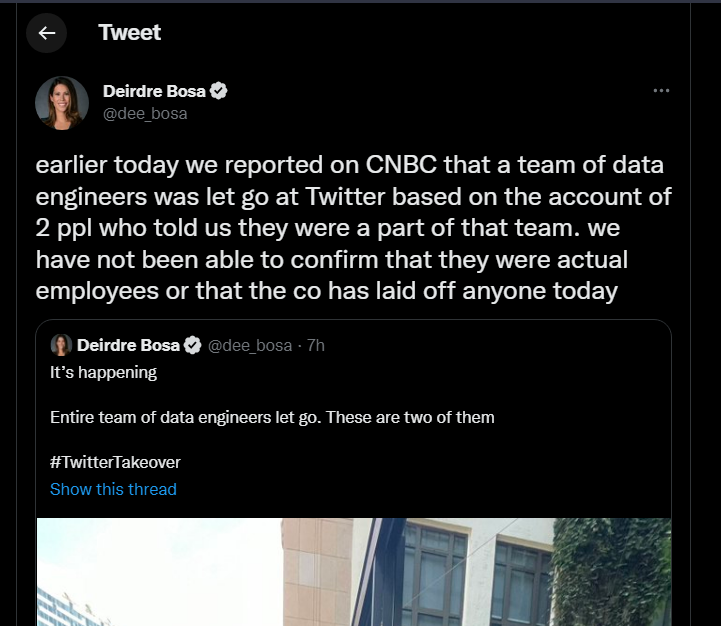Click the small avatar in quoted tweet
721x626 pixels.
click(x=61, y=345)
